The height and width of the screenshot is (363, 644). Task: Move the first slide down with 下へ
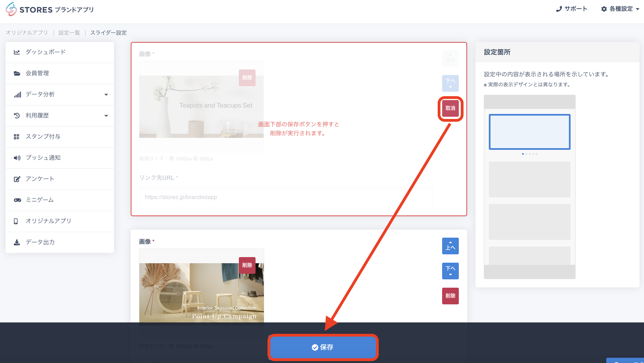coord(450,83)
